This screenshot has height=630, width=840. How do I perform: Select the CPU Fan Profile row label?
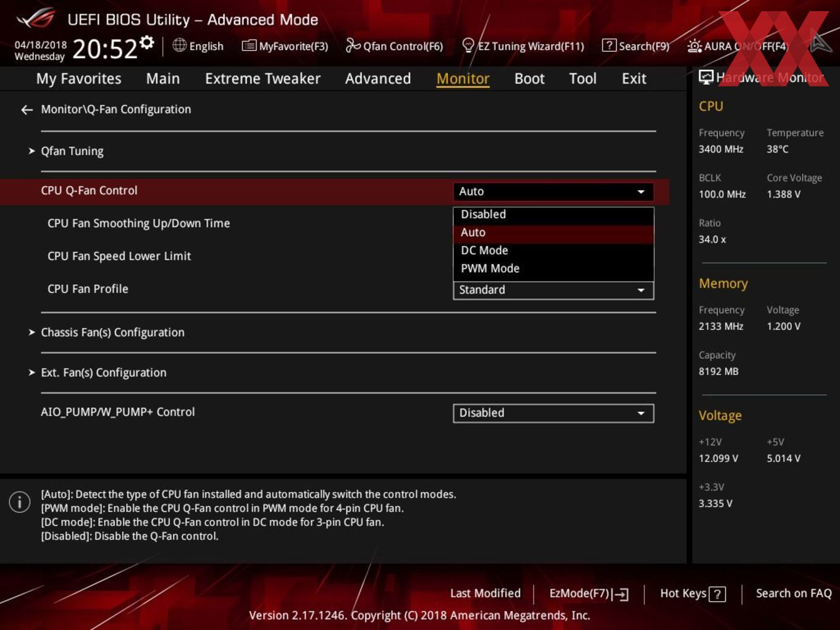[x=88, y=288]
